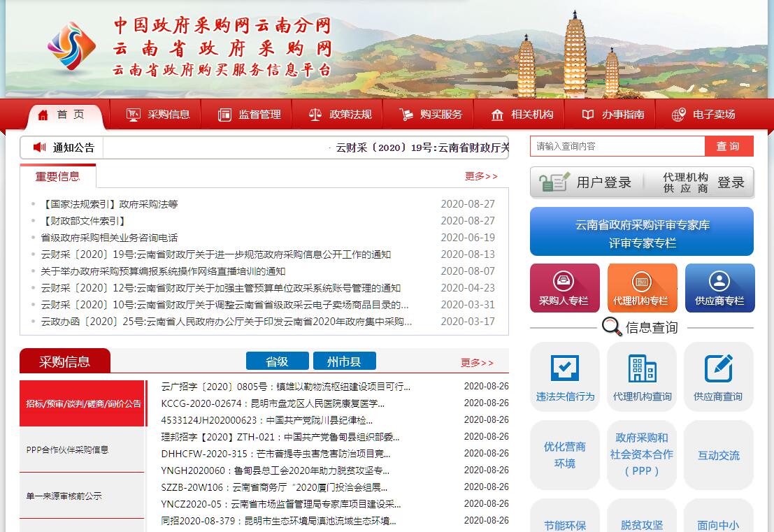Click the 采购人专栏 icon tile
774x532 pixels.
coord(564,287)
